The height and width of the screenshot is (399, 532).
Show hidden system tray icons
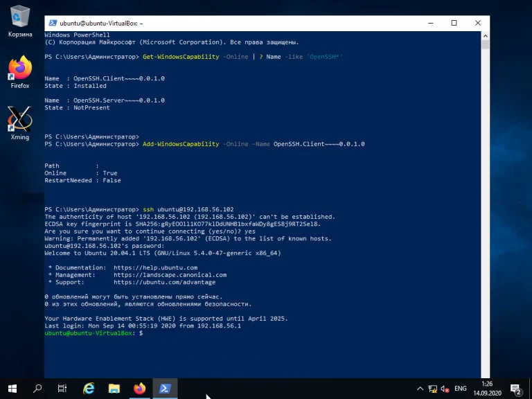pos(420,389)
